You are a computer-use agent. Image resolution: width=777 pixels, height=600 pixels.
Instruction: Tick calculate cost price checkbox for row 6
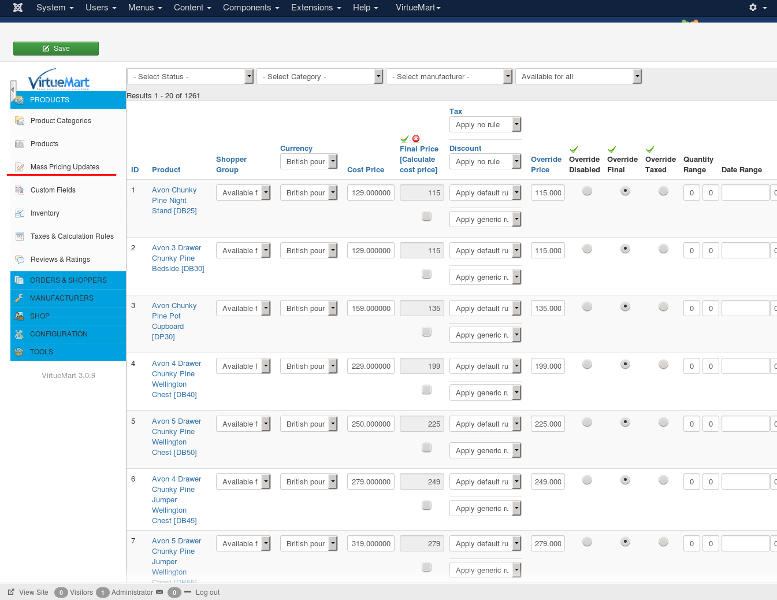pyautogui.click(x=426, y=505)
